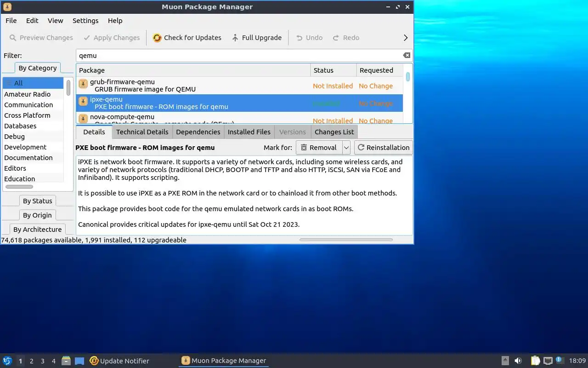This screenshot has height=368, width=588.
Task: Mark ipxe-qemu for Reinstallation
Action: pyautogui.click(x=384, y=148)
